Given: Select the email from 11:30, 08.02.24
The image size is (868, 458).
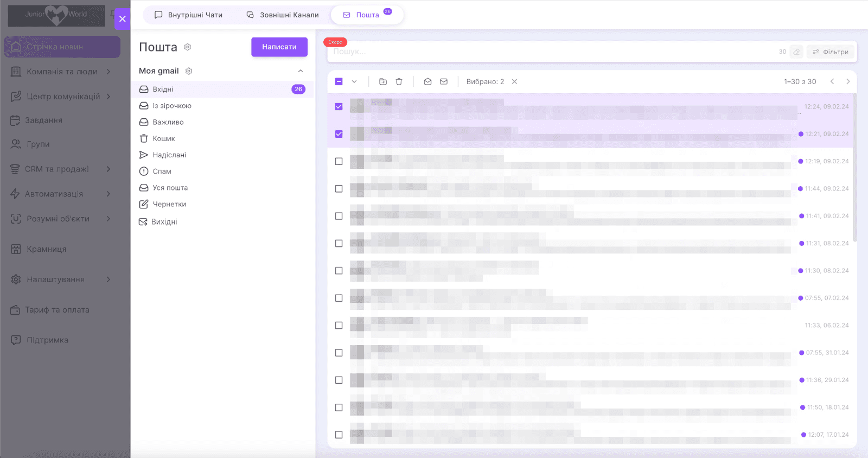Looking at the screenshot, I should 339,271.
